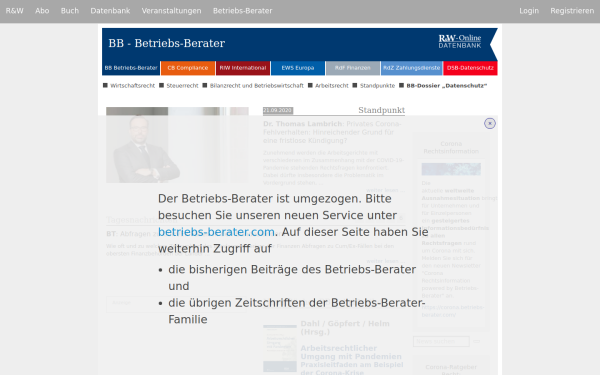Open the Abo menu item
This screenshot has height=375, width=600.
[x=42, y=11]
